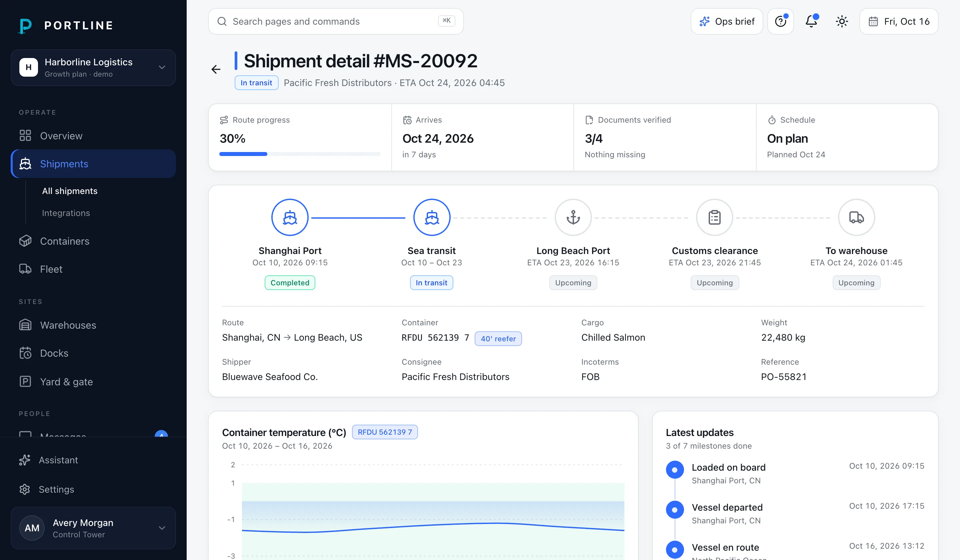Open the Overview page
This screenshot has height=560, width=960.
pyautogui.click(x=93, y=136)
